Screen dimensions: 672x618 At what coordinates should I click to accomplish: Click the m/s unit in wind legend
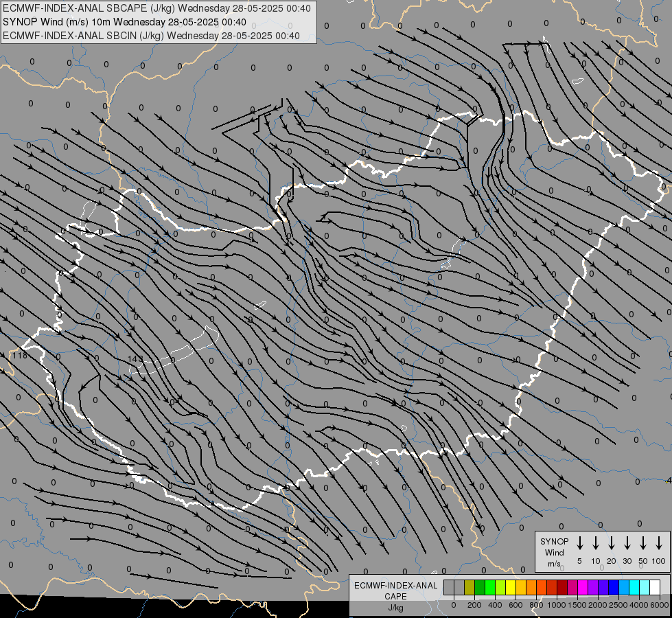(554, 564)
